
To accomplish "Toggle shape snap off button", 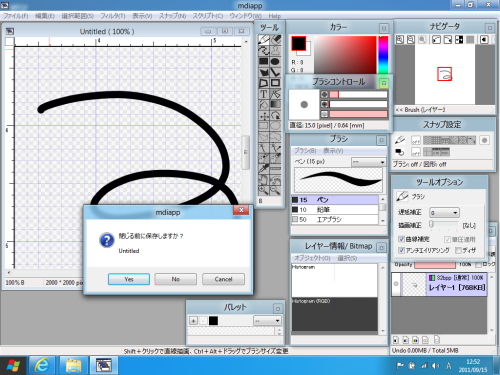I will point(416,152).
